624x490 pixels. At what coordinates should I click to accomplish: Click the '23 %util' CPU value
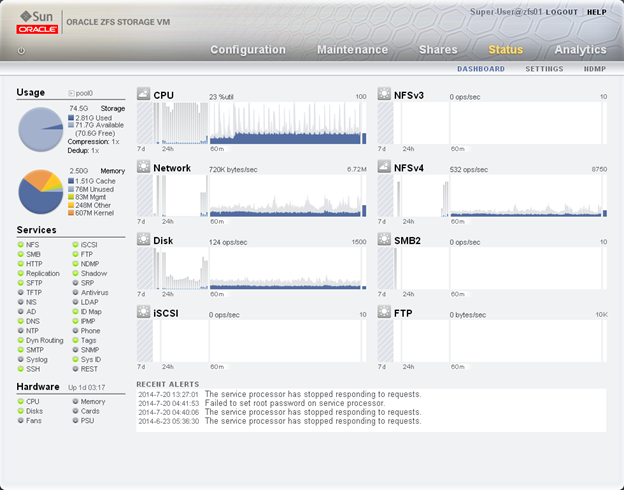[221, 97]
